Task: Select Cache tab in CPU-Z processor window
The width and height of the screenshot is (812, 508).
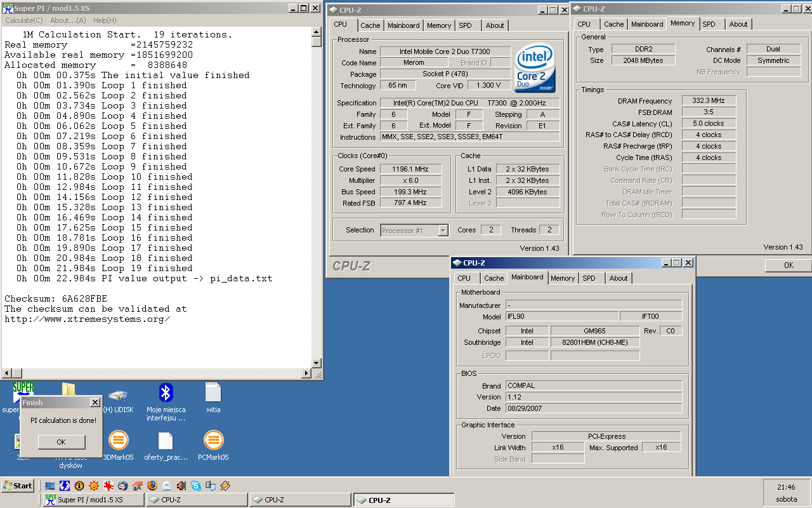Action: [x=370, y=25]
